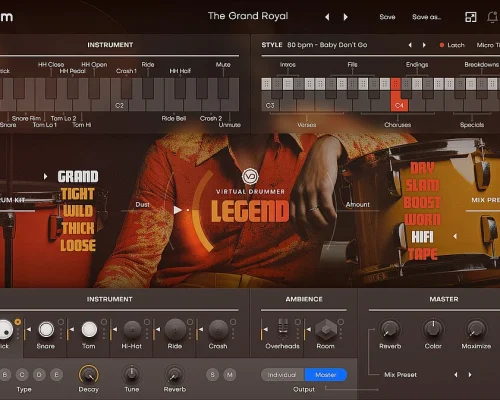Viewport: 500px width, 400px height.
Task: Select the GRAND drum kit
Action: point(78,177)
